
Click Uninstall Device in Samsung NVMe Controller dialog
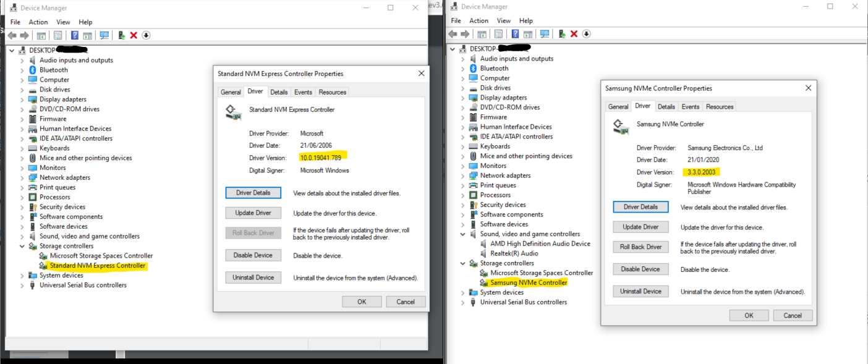641,291
